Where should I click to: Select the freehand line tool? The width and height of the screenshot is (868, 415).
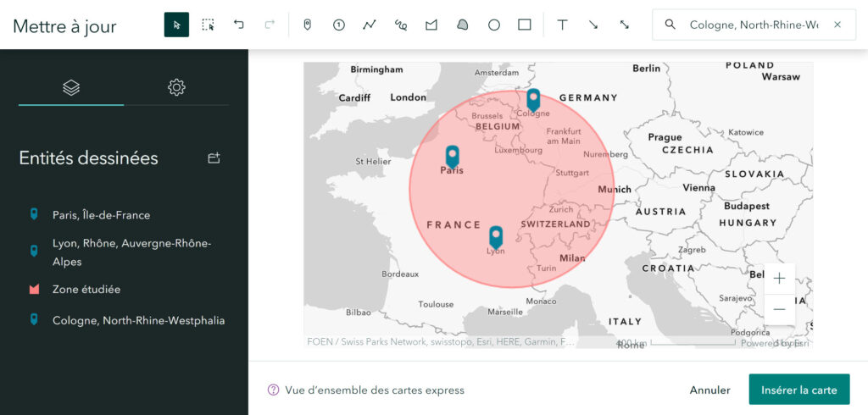(401, 25)
